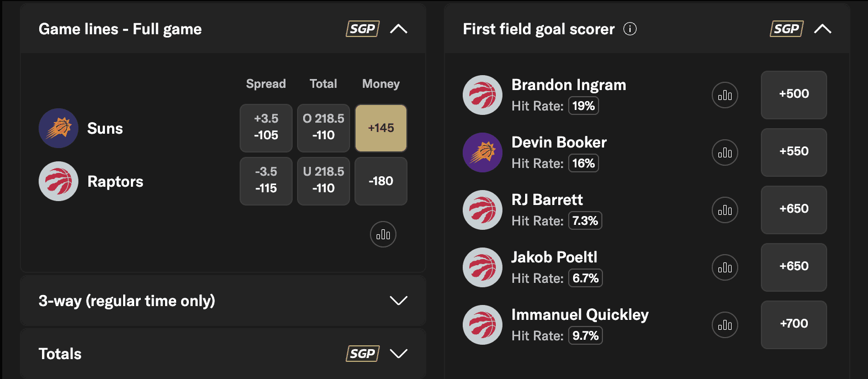Open RJ Barrett's odds history chart icon

[x=724, y=210]
